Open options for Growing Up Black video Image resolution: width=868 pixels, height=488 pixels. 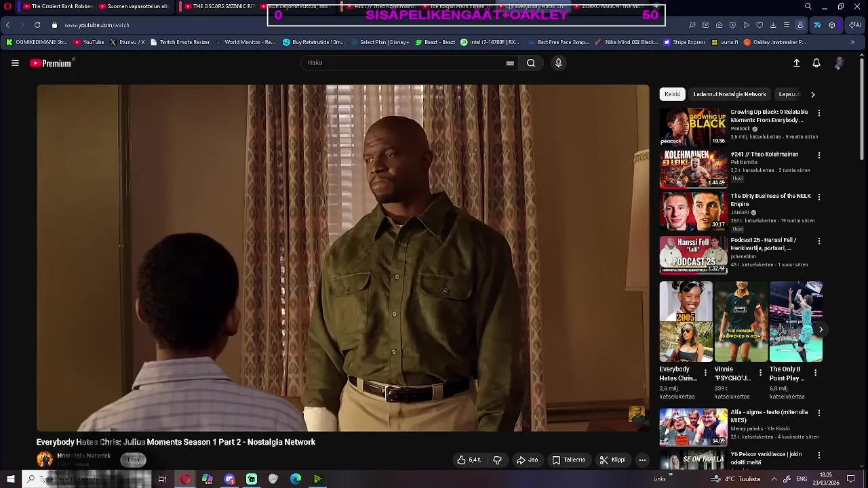tap(818, 113)
